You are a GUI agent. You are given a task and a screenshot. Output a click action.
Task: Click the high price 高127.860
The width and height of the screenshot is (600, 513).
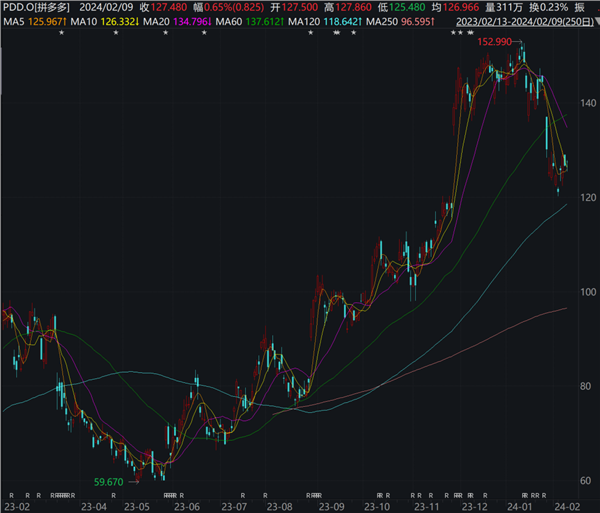[348, 7]
